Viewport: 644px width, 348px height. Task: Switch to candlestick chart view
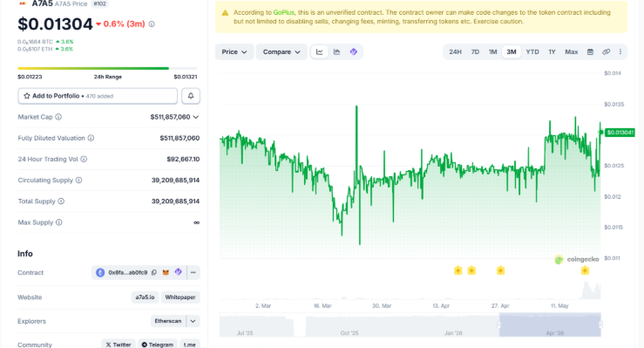coord(336,51)
